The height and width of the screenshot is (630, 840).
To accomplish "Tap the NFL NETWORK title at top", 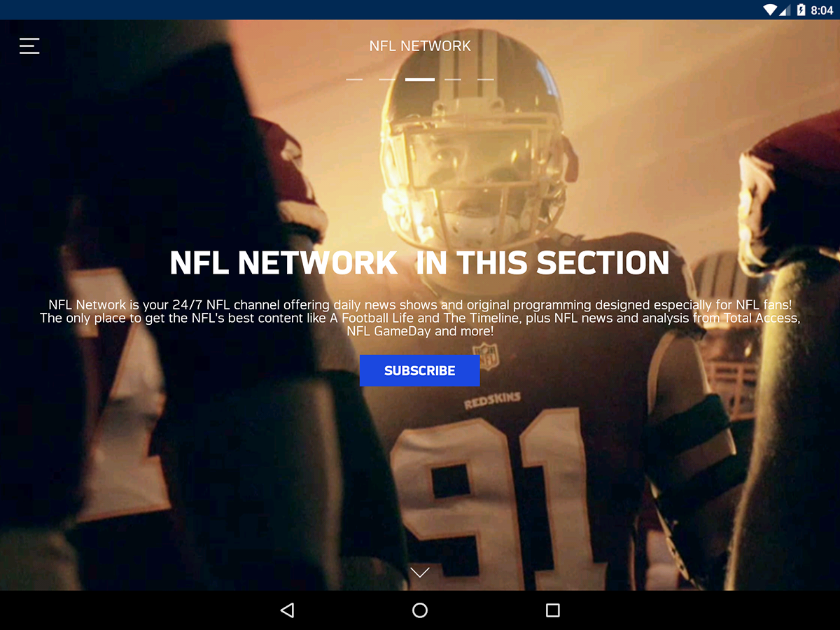I will pyautogui.click(x=420, y=46).
